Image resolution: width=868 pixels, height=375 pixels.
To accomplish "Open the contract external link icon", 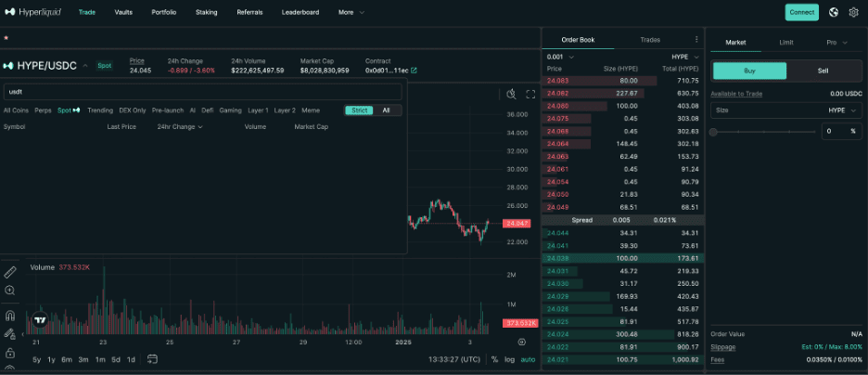I will [x=414, y=71].
